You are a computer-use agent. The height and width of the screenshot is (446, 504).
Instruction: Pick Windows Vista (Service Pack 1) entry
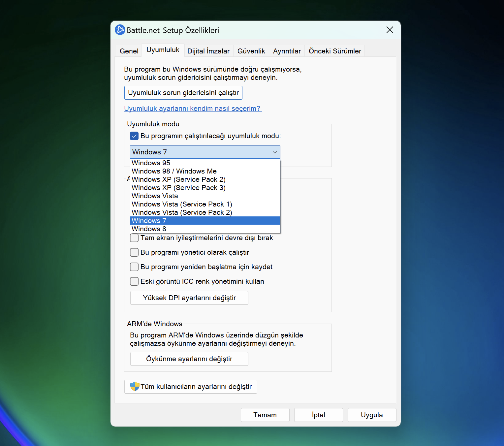205,204
